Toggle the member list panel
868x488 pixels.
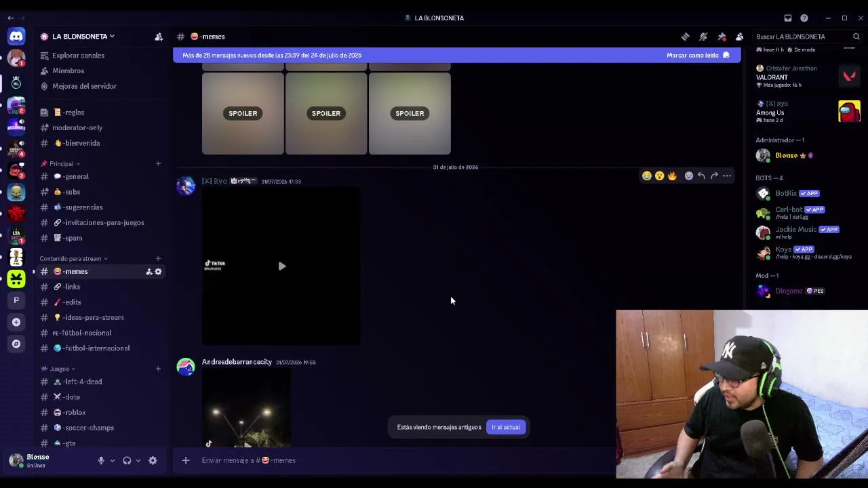point(739,37)
